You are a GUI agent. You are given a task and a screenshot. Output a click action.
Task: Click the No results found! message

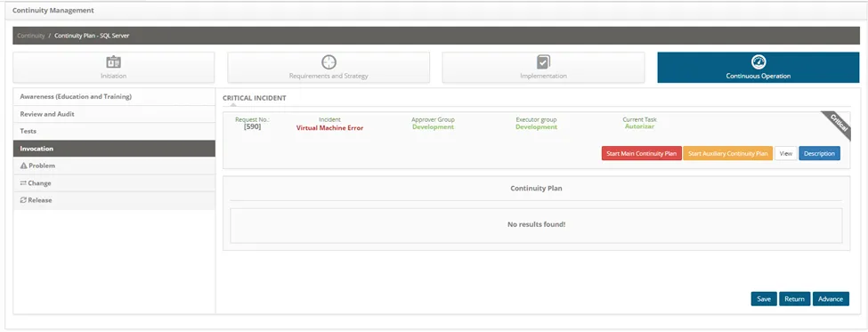tap(537, 224)
